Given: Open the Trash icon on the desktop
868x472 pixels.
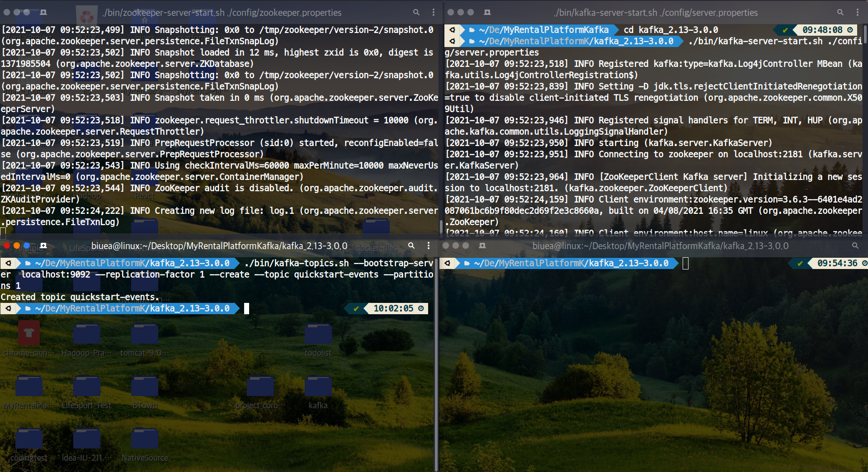Looking at the screenshot, I should tap(87, 14).
